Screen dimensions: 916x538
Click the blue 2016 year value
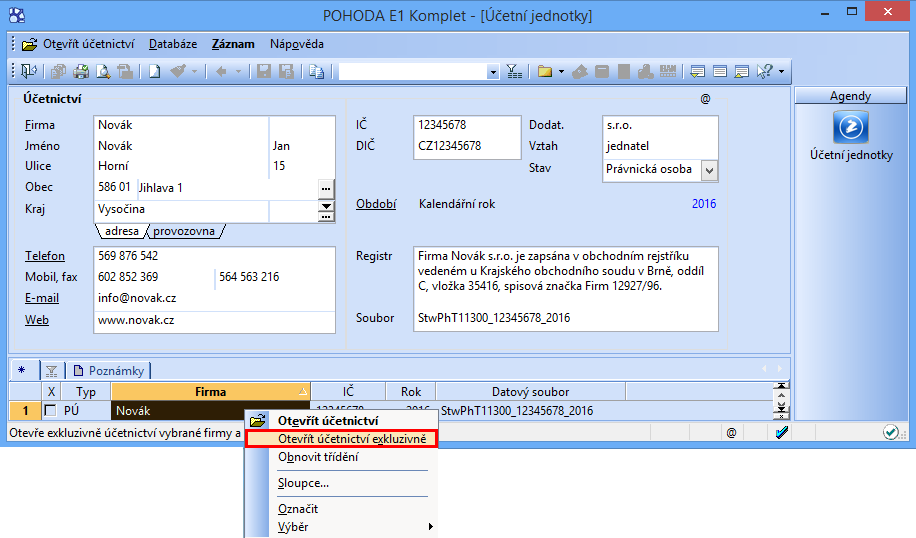click(704, 204)
